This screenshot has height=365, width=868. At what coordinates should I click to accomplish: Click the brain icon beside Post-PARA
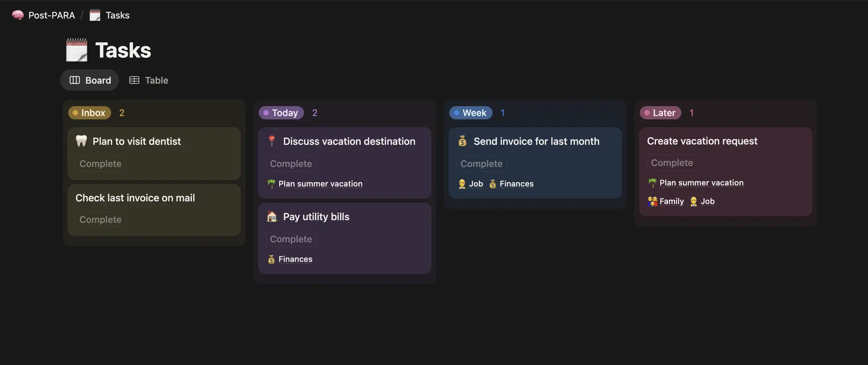18,15
